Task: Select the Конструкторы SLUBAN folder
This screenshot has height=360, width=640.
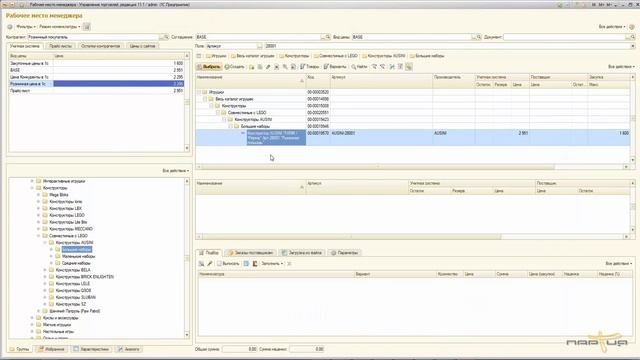Action: coord(76,297)
